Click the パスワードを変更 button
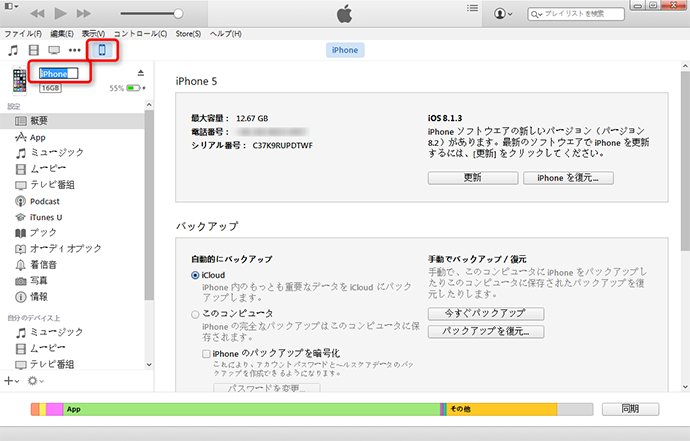Image resolution: width=690 pixels, height=441 pixels. (267, 388)
